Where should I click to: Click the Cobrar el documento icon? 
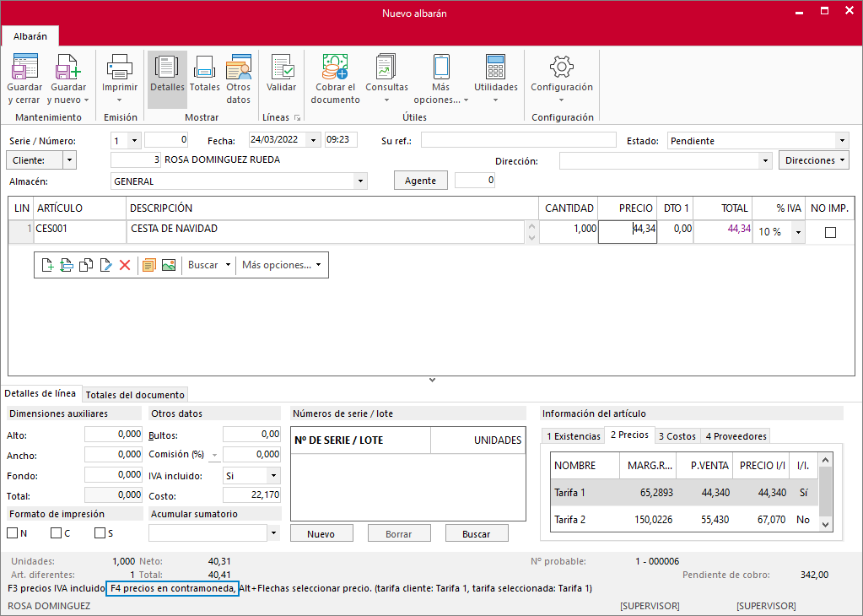(x=335, y=67)
